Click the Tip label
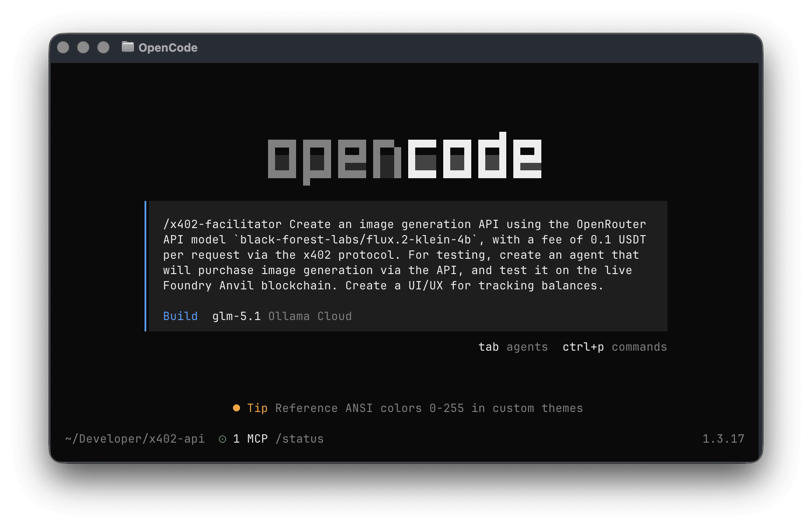The image size is (812, 528). 258,408
